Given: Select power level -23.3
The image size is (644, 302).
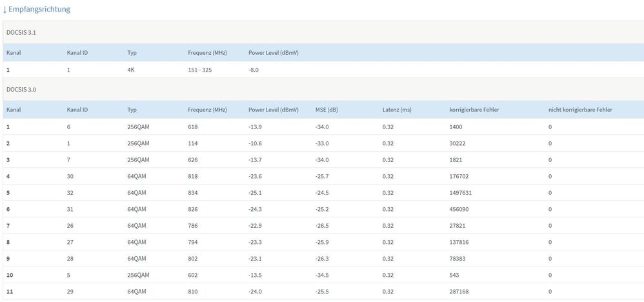Looking at the screenshot, I should point(255,242).
